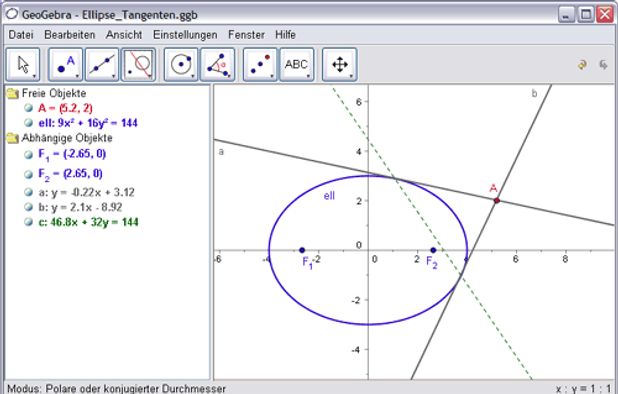Open the Einstellungen menu
618x394 pixels.
click(185, 35)
